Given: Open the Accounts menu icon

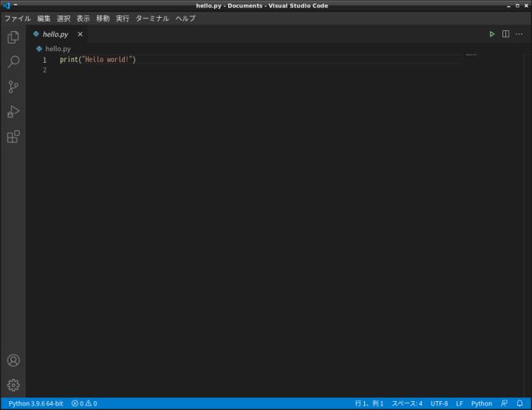Looking at the screenshot, I should 13,361.
